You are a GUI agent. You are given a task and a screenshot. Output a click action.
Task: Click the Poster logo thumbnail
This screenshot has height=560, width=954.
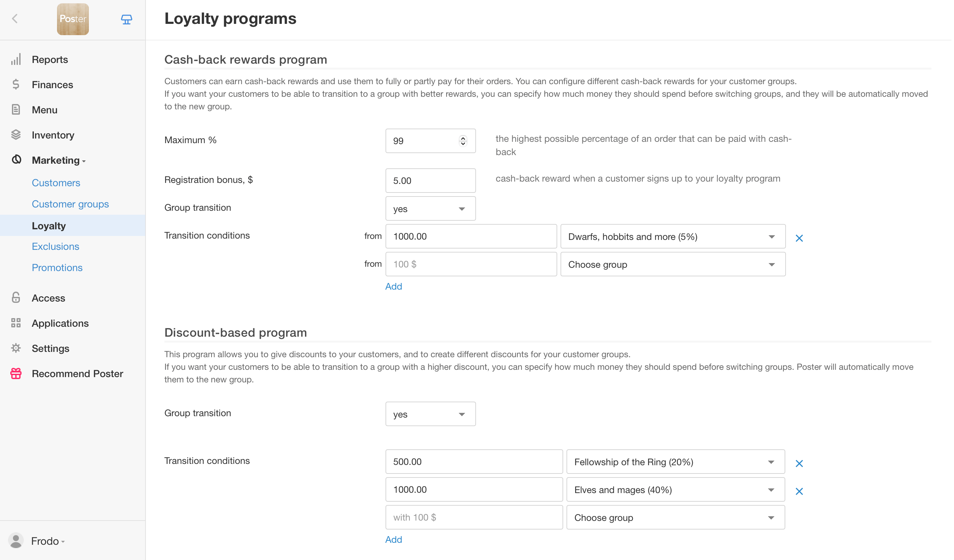(73, 19)
